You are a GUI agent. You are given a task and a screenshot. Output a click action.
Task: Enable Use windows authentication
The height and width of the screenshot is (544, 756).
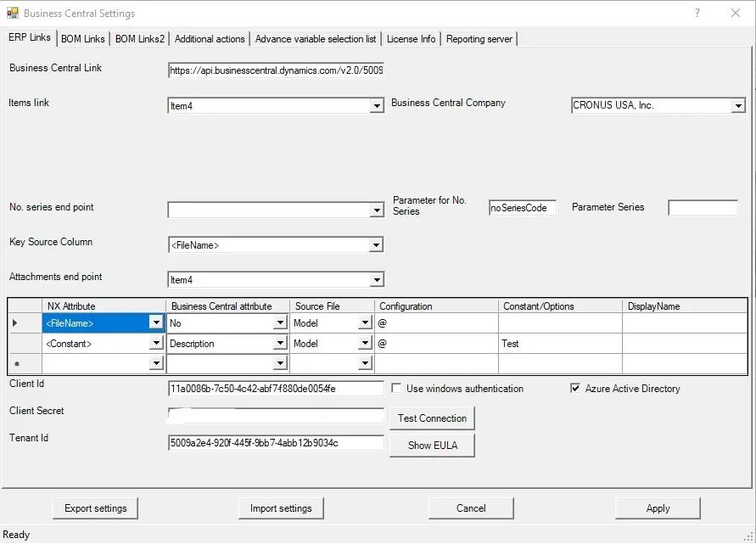[396, 388]
